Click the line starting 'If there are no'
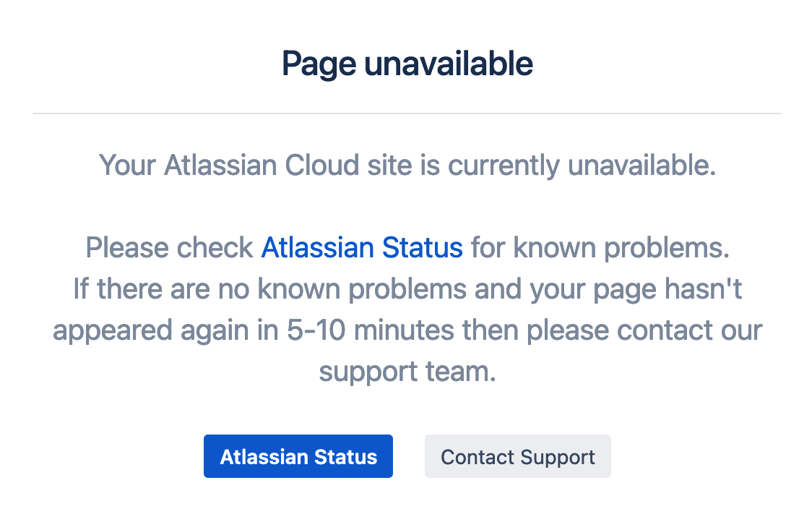The image size is (812, 522). click(407, 289)
